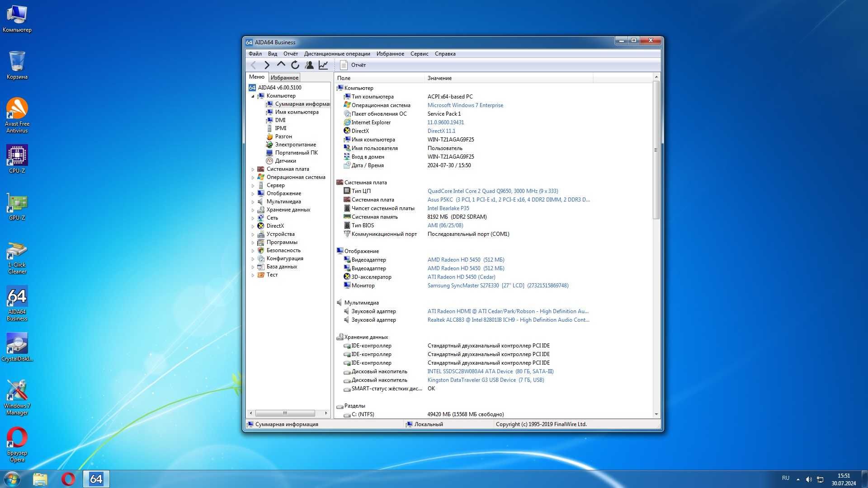Open Asus P5KC motherboard link
Image resolution: width=868 pixels, height=488 pixels.
tap(509, 200)
